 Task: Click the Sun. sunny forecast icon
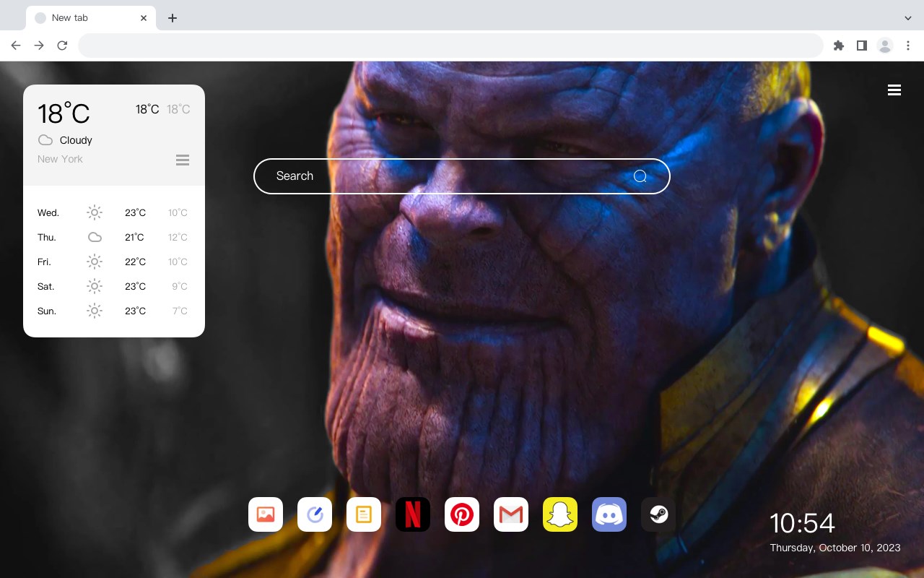[95, 311]
